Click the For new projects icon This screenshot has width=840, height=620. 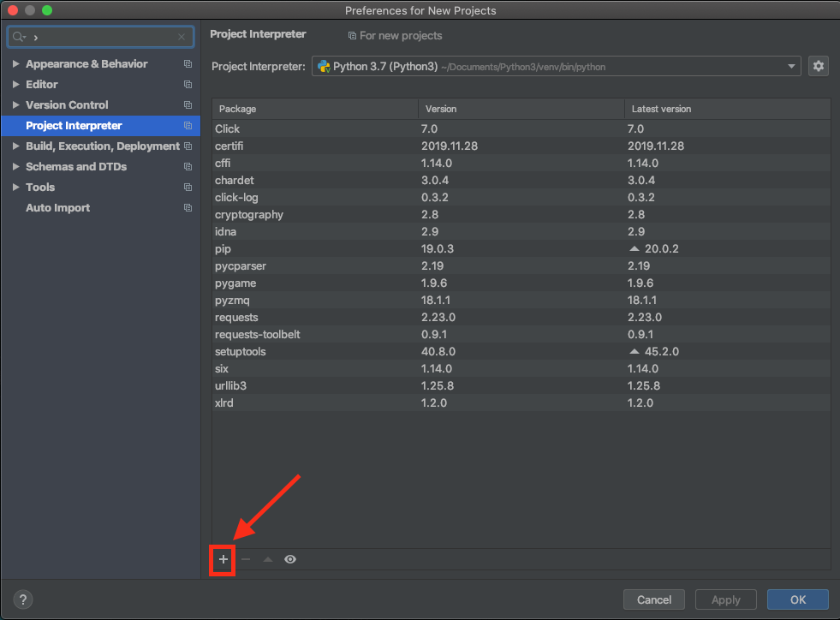click(352, 36)
